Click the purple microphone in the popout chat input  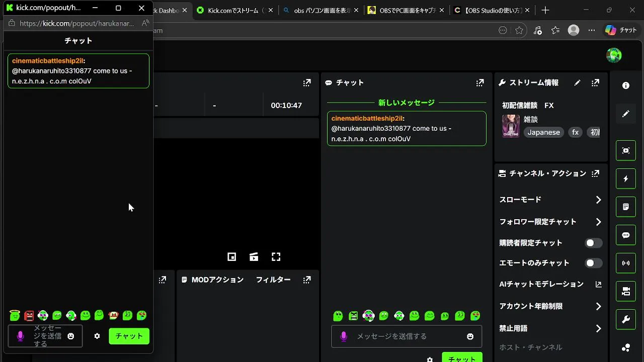21,336
